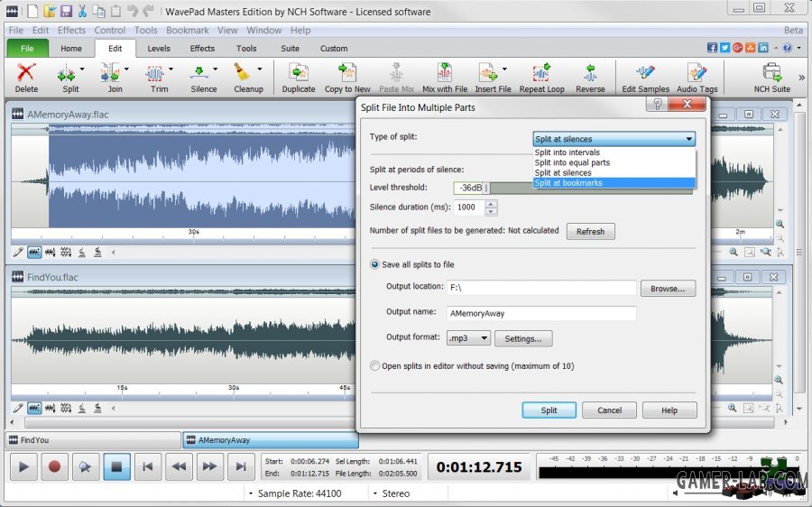Click the Join tool icon
The image size is (812, 507).
point(110,74)
